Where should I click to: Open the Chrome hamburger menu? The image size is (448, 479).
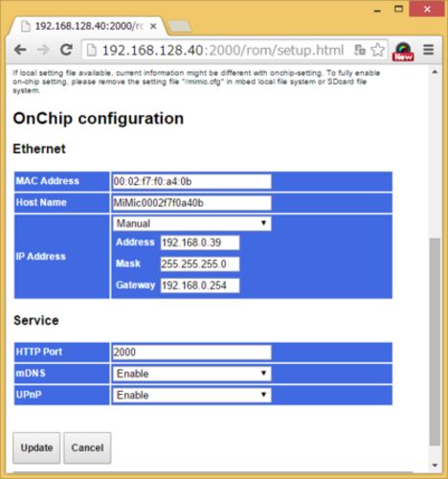[428, 50]
